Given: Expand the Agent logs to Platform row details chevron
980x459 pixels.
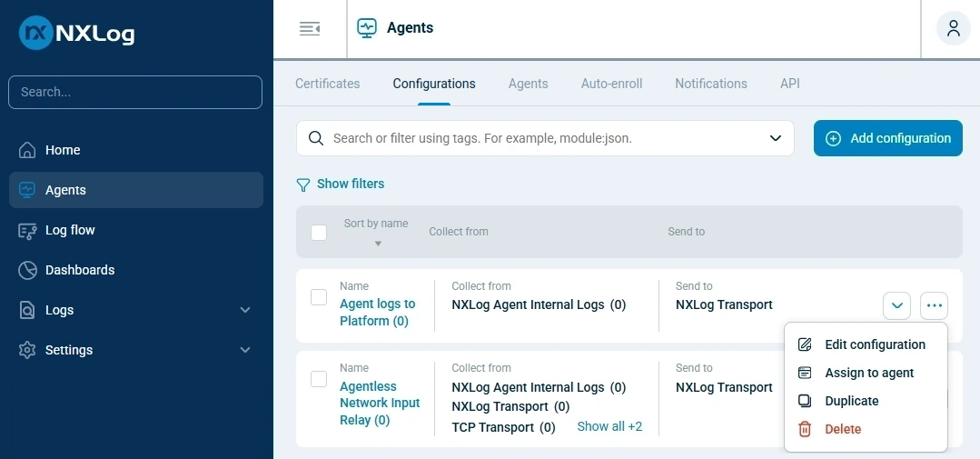Looking at the screenshot, I should pos(896,305).
